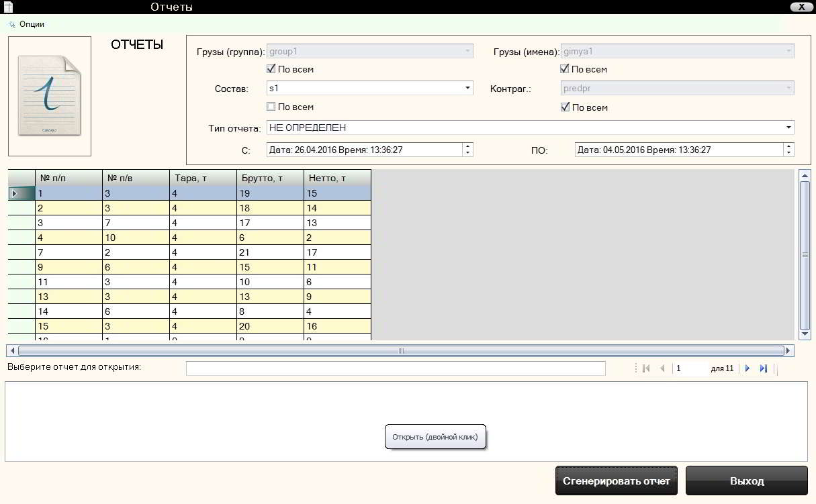
Task: Go to the first page in navigator
Action: (x=646, y=368)
